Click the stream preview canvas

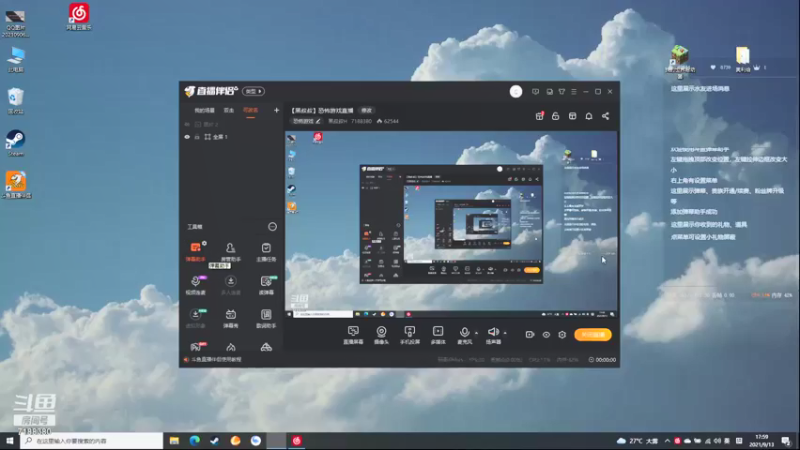tap(451, 224)
